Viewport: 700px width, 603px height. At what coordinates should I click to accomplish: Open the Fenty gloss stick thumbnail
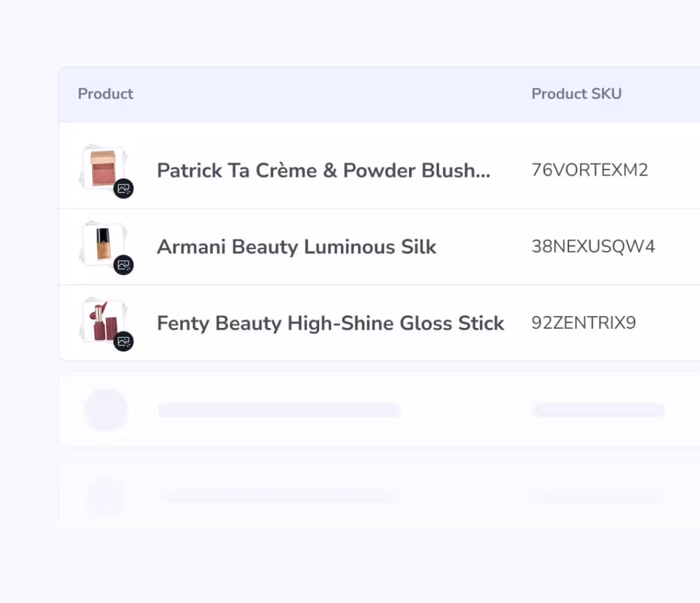click(101, 320)
